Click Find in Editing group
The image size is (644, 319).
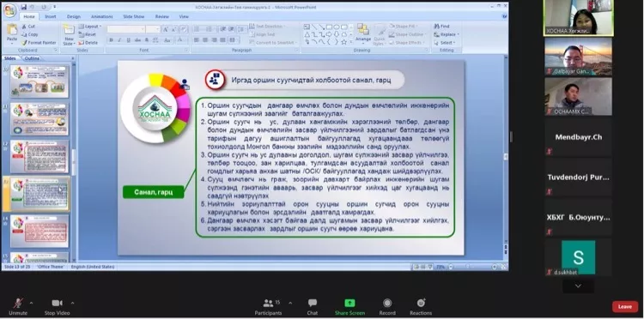pos(441,27)
